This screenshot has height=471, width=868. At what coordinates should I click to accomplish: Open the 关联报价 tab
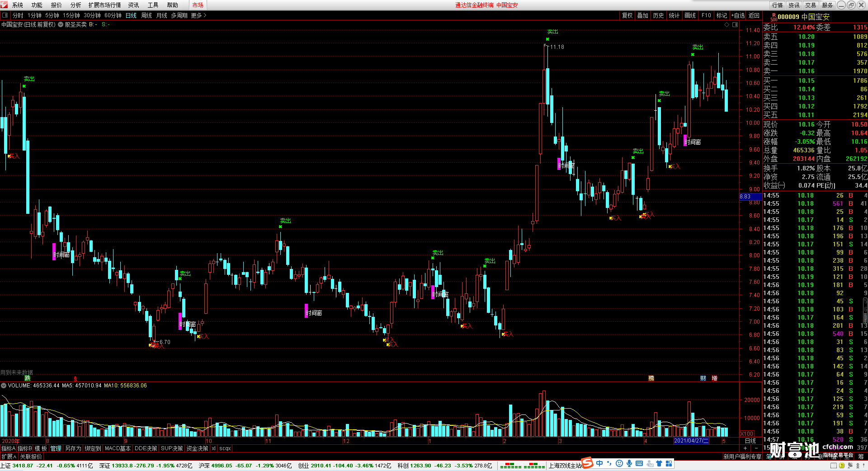(31, 457)
